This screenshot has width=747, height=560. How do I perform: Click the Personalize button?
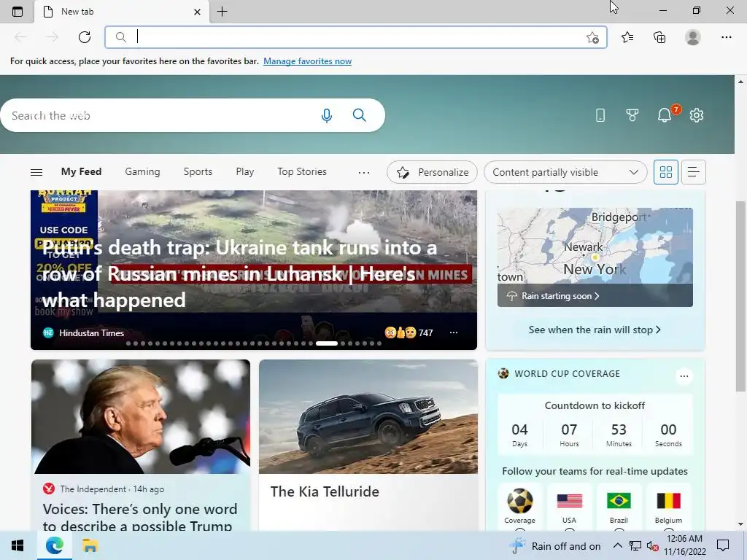433,172
